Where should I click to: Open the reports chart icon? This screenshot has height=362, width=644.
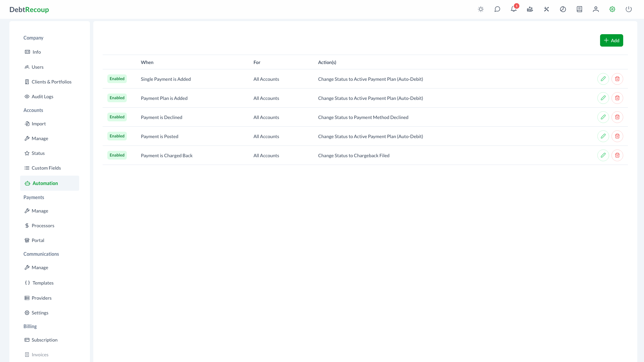(563, 9)
